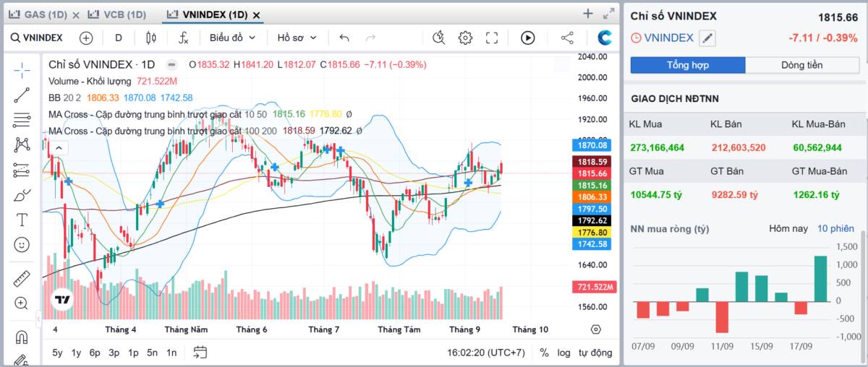
Task: Switch to the VCB (1D) tab
Action: (116, 14)
